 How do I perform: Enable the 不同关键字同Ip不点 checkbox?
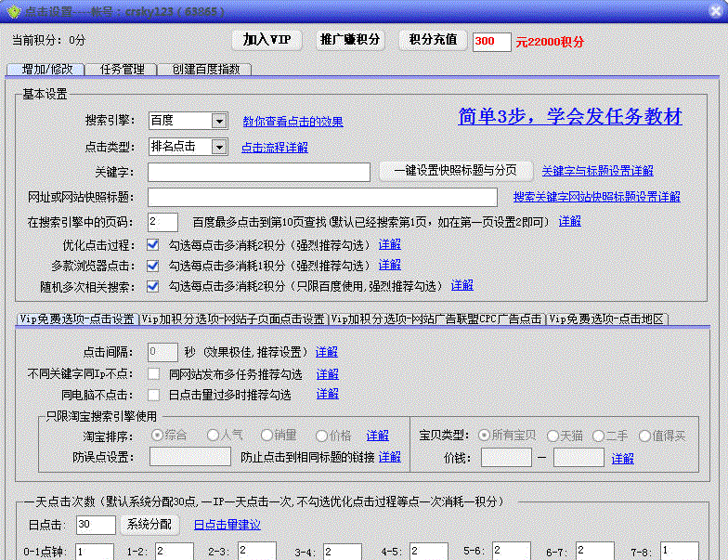pyautogui.click(x=154, y=373)
